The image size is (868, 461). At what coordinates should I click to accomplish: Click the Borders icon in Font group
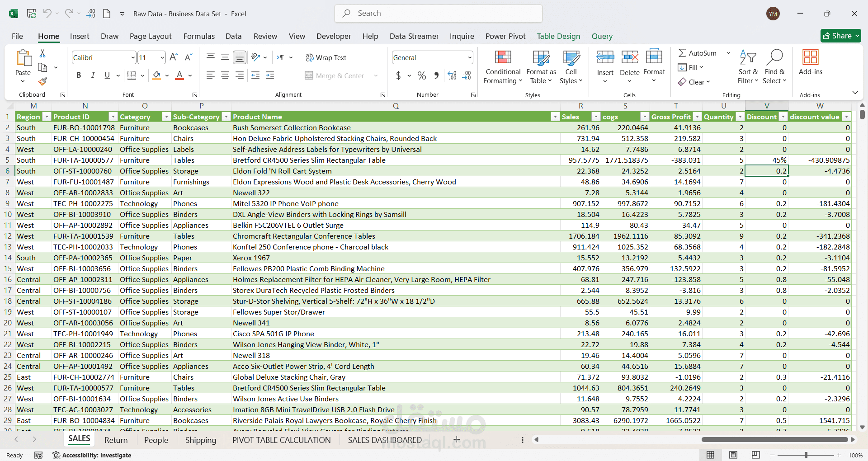(132, 75)
